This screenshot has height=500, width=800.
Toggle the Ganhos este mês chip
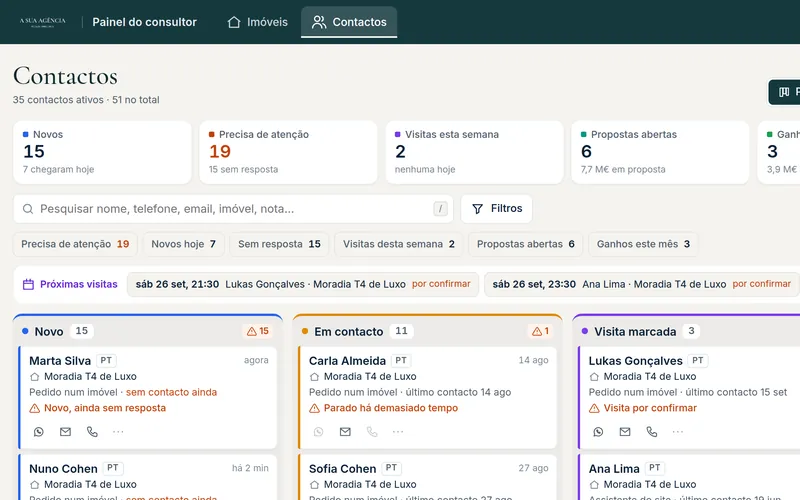643,244
